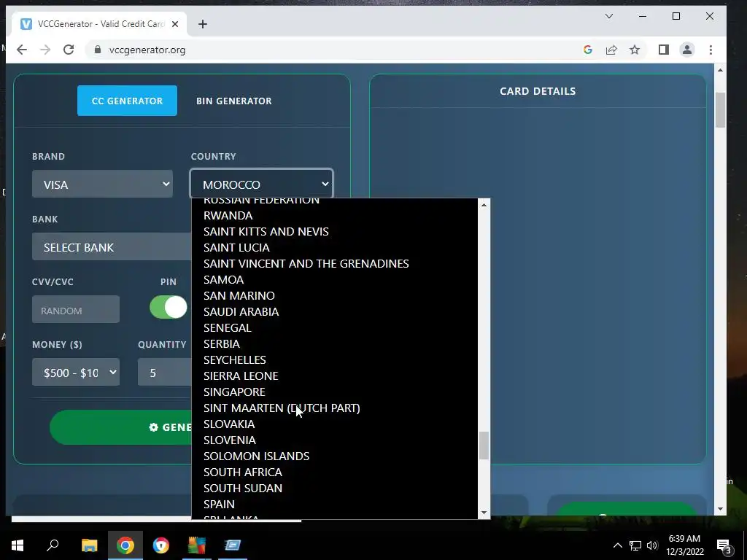Switch to the CC GENERATOR tab

pyautogui.click(x=127, y=101)
